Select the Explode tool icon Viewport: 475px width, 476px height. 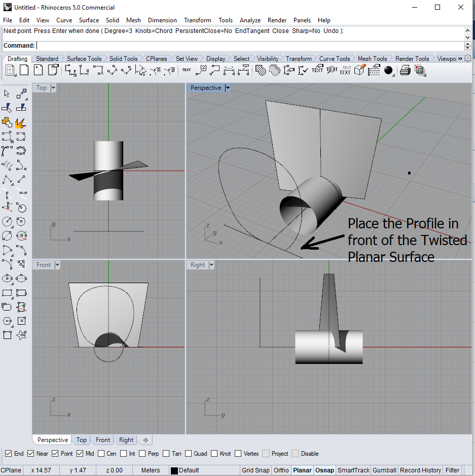[21, 122]
